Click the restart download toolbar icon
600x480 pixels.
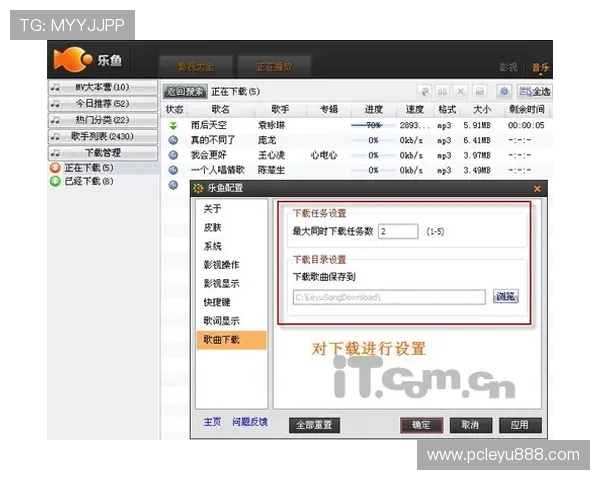coord(424,91)
